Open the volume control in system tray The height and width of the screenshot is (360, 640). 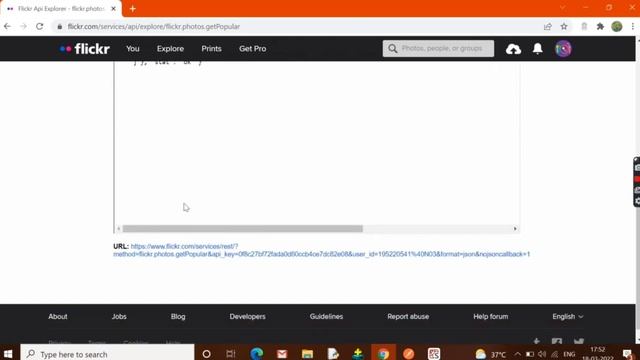[x=542, y=354]
